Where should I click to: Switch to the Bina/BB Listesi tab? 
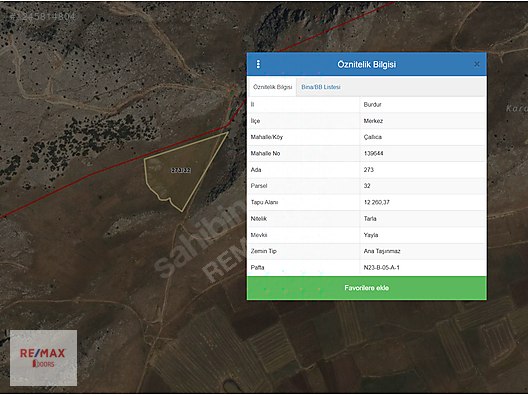321,87
